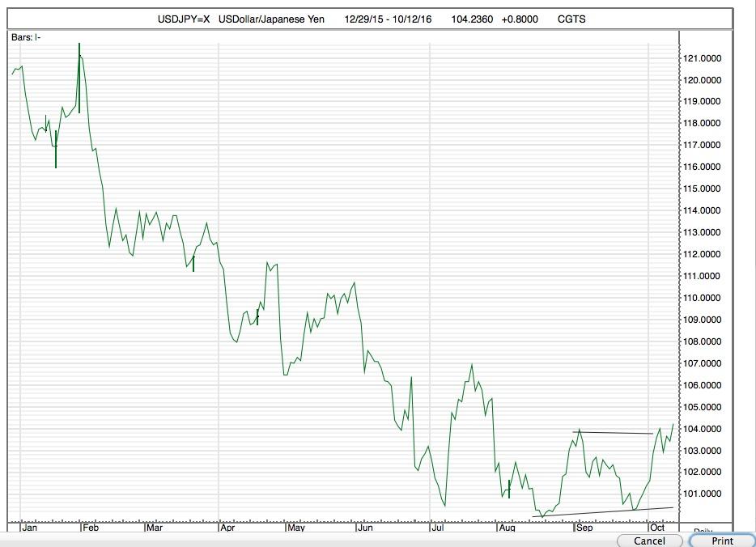Click the 'Daily' timeframe label
The height and width of the screenshot is (547, 756).
tap(701, 531)
